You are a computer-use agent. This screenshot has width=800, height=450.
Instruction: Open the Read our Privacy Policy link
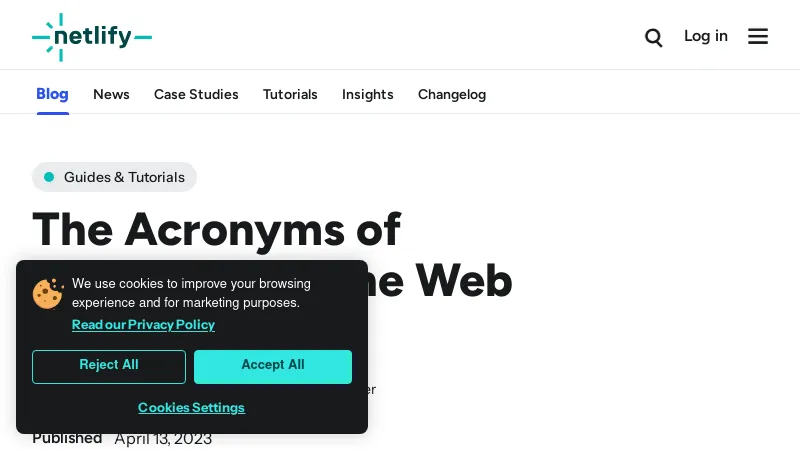coord(143,325)
